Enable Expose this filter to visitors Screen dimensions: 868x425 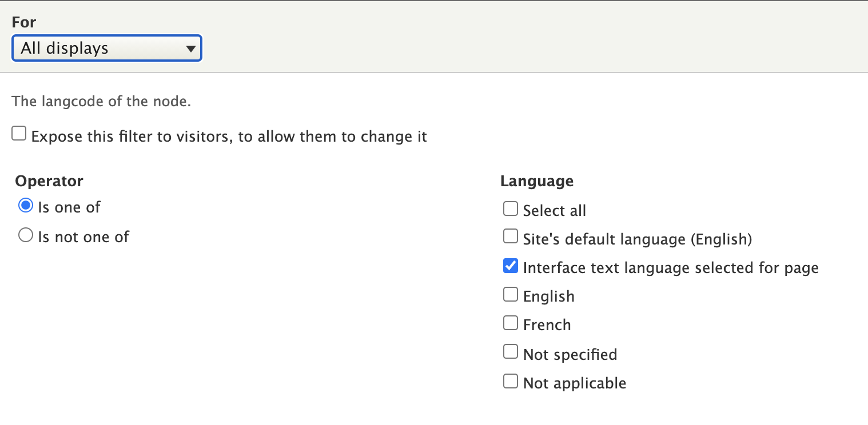click(x=19, y=133)
